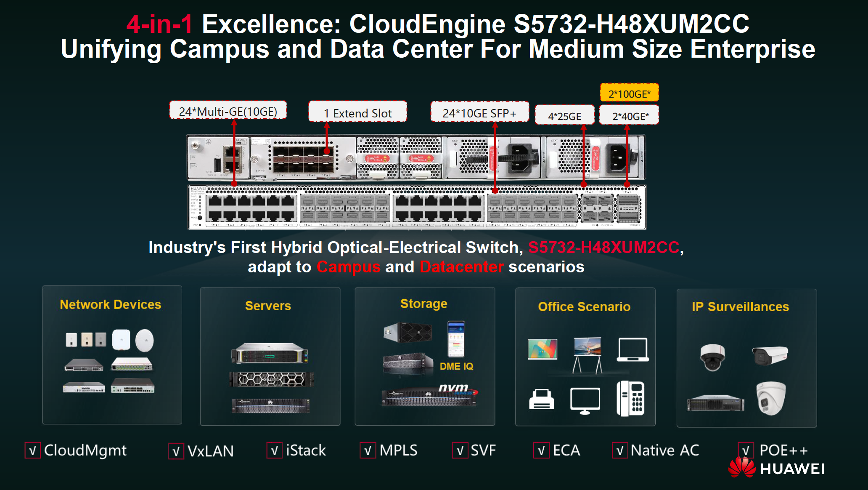Viewport: 868px width, 490px height.
Task: Tick the SVF checkbox
Action: (460, 450)
